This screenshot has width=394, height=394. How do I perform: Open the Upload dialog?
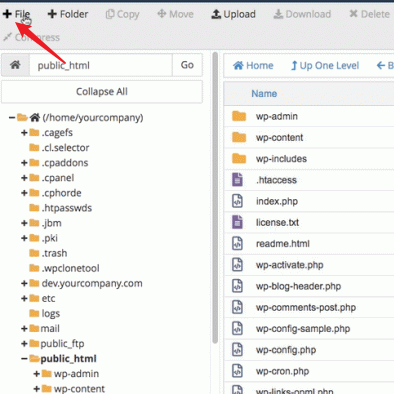pos(233,14)
